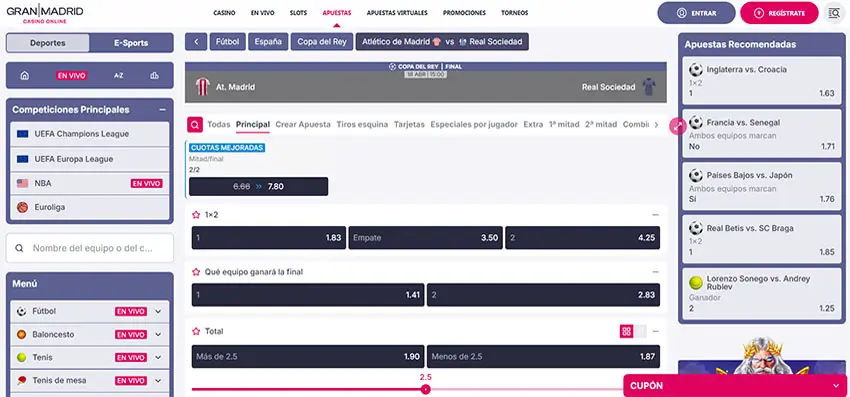
Task: Bet on team 2 to win final at 2.83
Action: [x=543, y=295]
